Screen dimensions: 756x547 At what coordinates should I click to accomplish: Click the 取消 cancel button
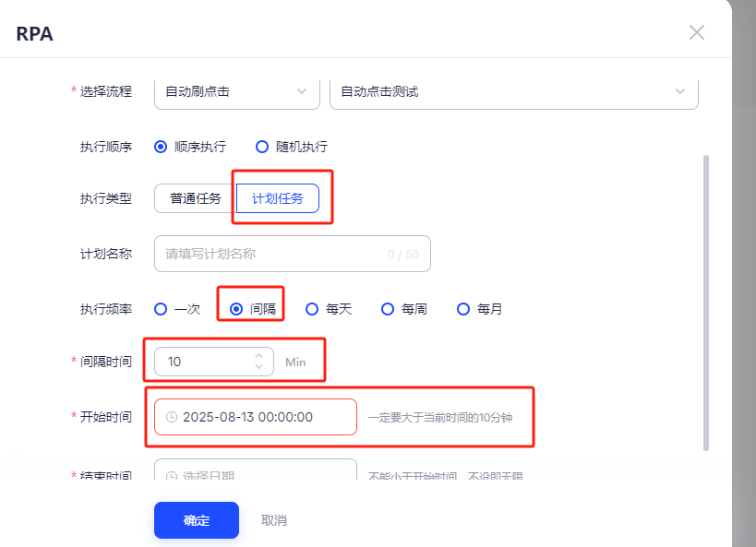coord(274,520)
